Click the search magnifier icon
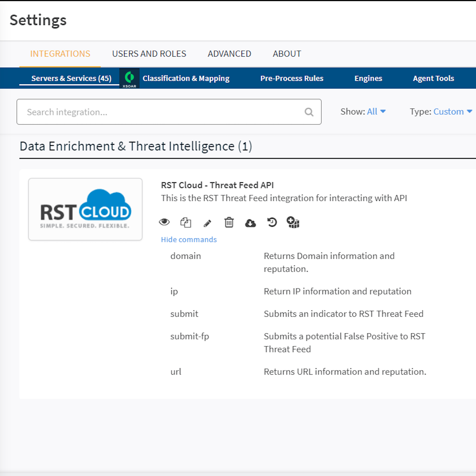This screenshot has height=476, width=476. pos(309,112)
